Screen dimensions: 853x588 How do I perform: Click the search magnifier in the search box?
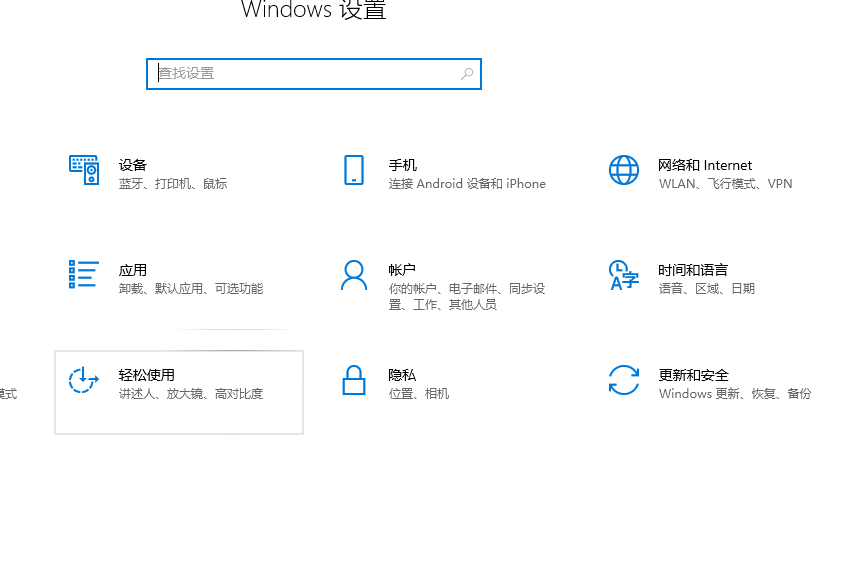click(466, 73)
